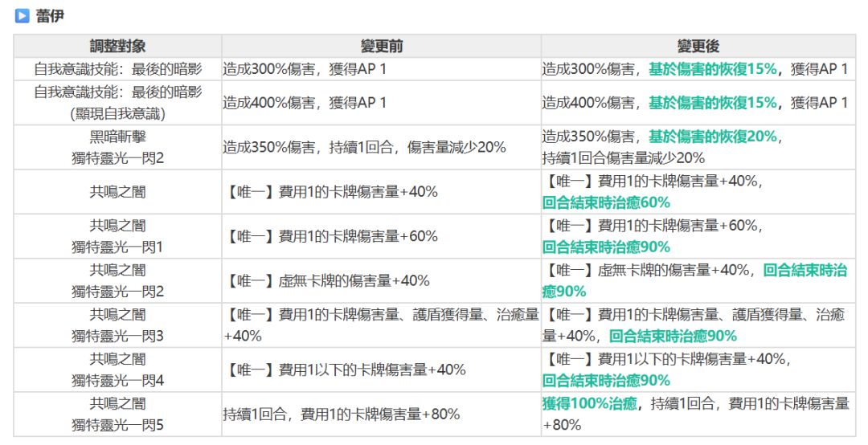Image resolution: width=868 pixels, height=445 pixels.
Task: Click 變更後 cell 造成400%傷害 with 恢復15%
Action: (698, 102)
